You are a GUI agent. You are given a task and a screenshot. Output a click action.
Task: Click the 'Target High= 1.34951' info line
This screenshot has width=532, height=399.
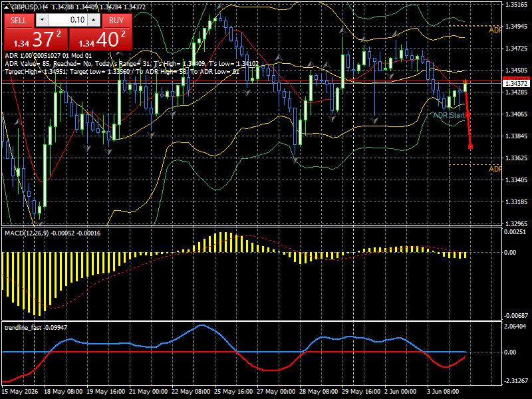[x=122, y=72]
